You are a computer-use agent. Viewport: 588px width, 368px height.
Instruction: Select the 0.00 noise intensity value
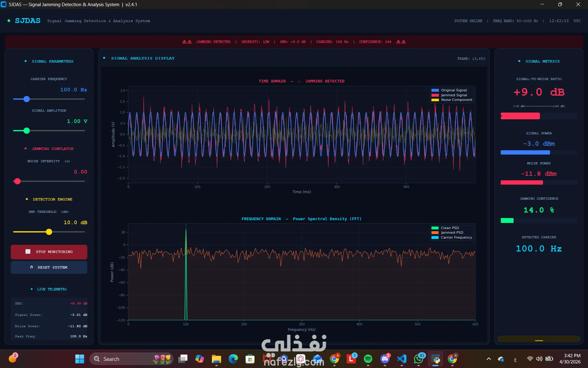81,172
